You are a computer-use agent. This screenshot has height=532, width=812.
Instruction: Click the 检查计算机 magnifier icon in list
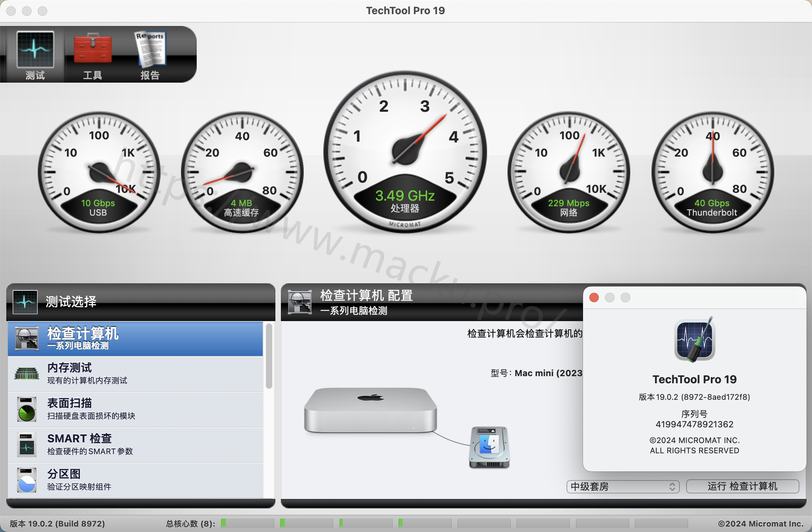tap(27, 338)
